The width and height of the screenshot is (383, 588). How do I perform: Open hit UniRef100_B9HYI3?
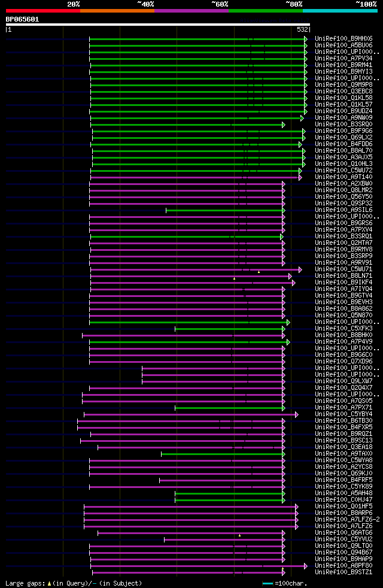[344, 71]
